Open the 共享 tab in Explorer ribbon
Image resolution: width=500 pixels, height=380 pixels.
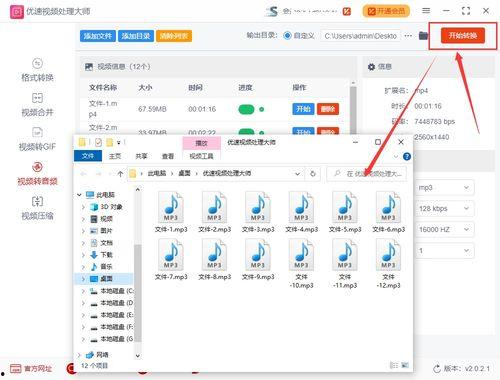click(x=141, y=156)
